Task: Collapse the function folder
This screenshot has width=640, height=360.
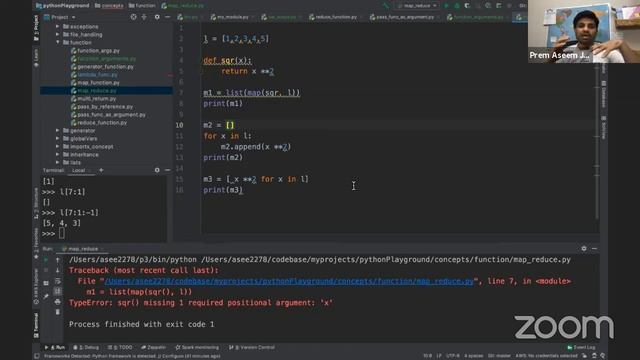Action: (58, 42)
